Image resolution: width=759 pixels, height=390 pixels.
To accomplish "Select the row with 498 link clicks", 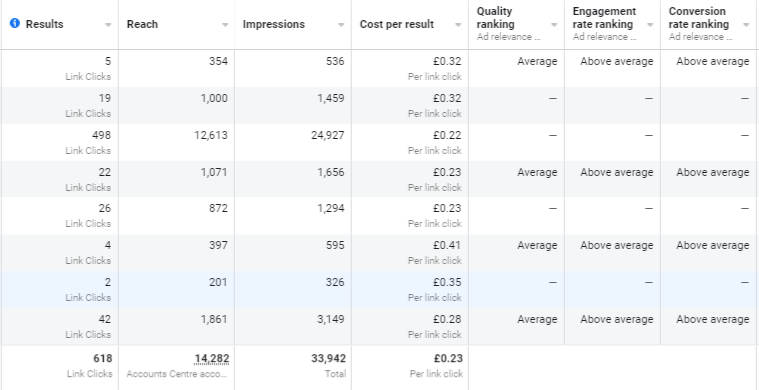I will (x=380, y=142).
